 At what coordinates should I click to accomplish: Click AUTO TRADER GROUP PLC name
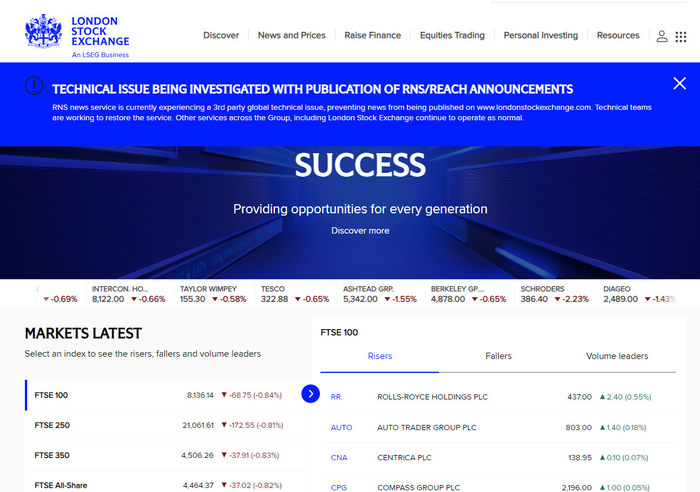(x=427, y=427)
